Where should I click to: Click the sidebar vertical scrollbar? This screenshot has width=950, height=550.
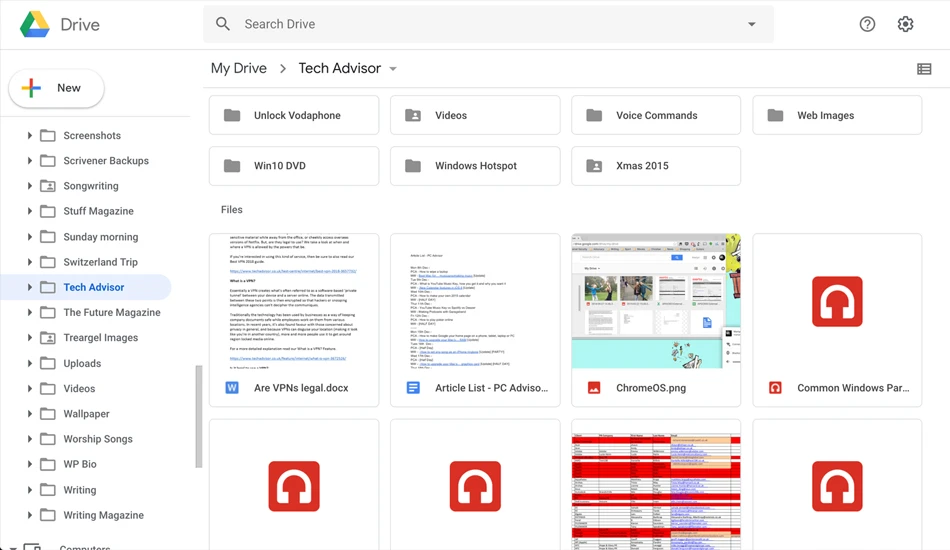click(198, 416)
